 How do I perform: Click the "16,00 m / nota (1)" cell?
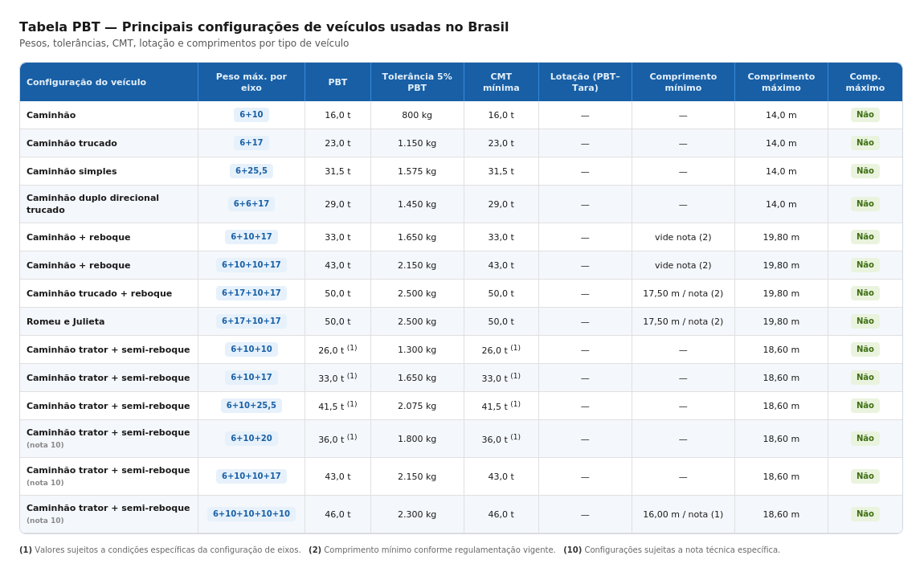point(683,514)
